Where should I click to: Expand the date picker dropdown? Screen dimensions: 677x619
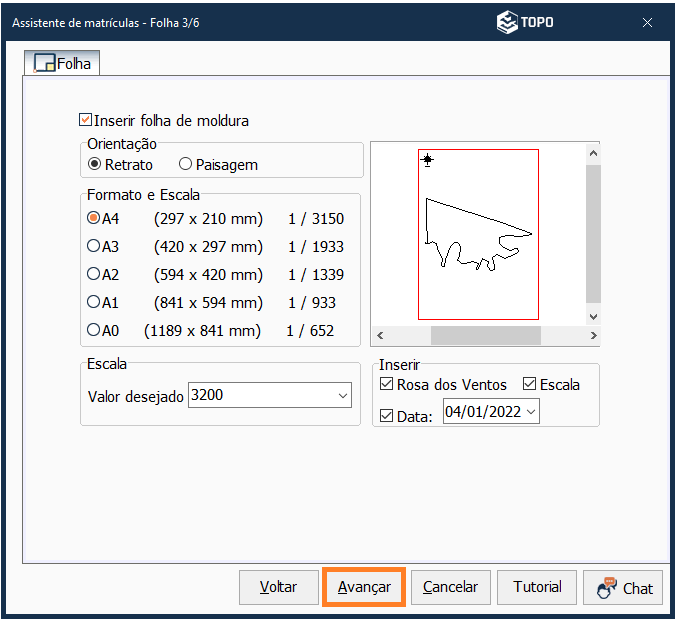(x=530, y=411)
